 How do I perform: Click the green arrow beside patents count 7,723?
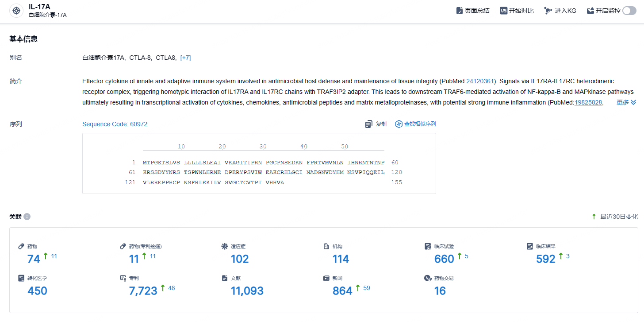pyautogui.click(x=162, y=288)
